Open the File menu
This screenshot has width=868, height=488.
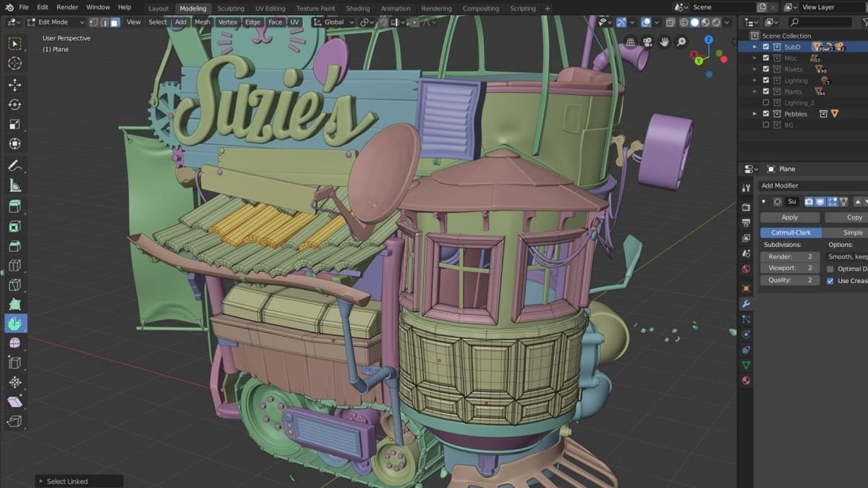point(24,7)
